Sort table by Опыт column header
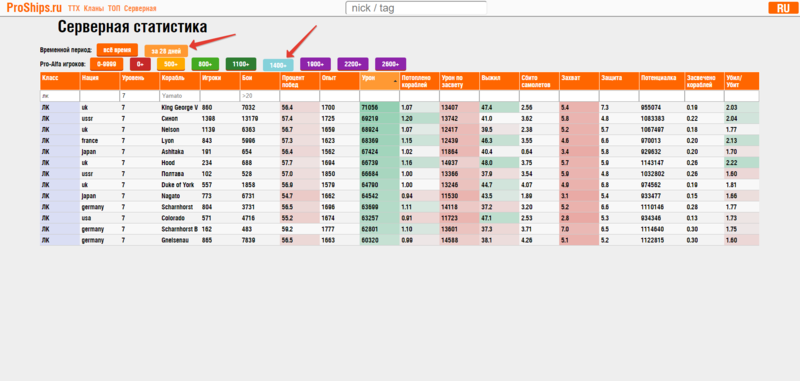The width and height of the screenshot is (800, 381). (x=339, y=81)
